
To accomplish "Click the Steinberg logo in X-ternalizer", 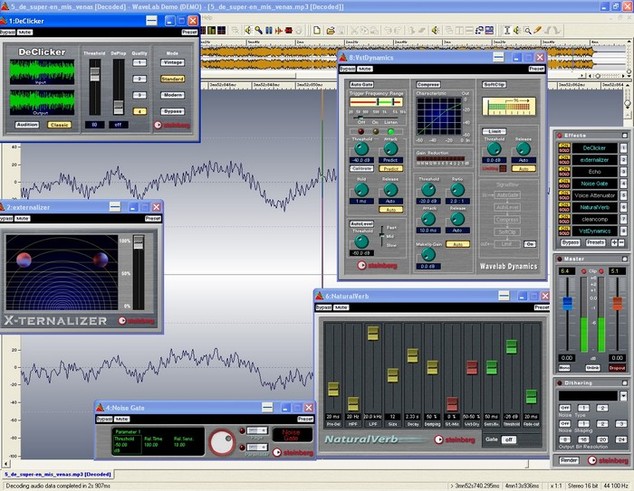I will (137, 321).
